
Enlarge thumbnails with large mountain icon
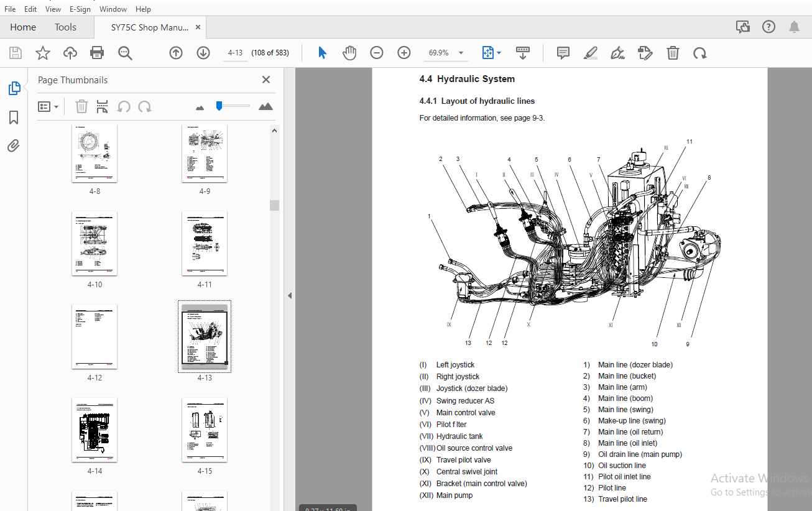coord(265,106)
